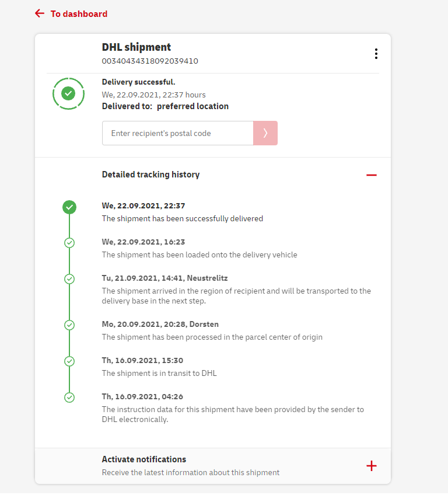The width and height of the screenshot is (448, 495).
Task: Click the filled green delivered checkmark marker
Action: click(69, 207)
